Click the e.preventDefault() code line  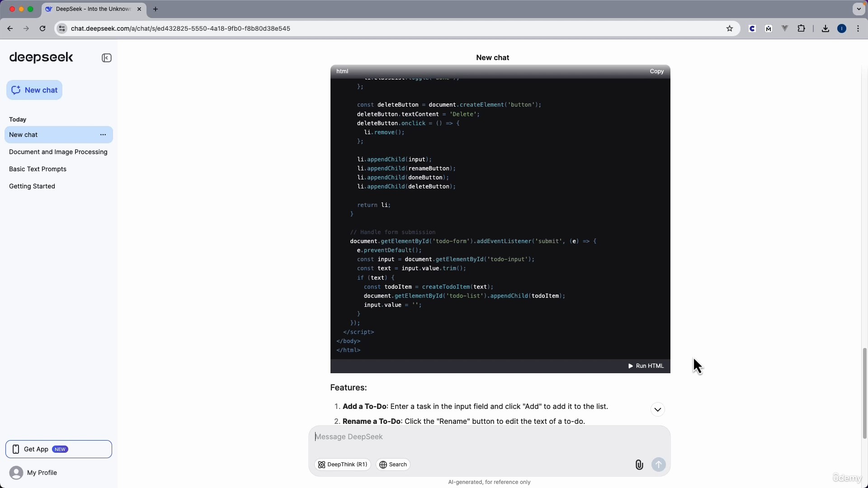point(389,250)
